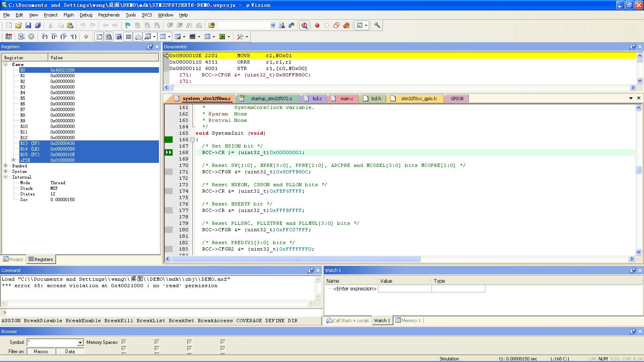644x362 pixels.
Task: Expand the xPSR register node
Action: click(x=14, y=160)
